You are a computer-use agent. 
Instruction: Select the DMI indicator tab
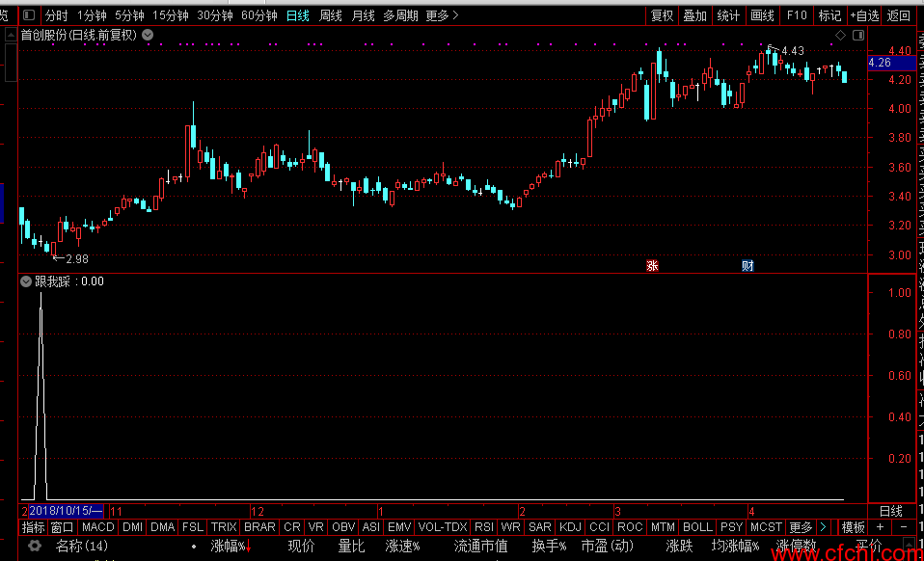132,527
